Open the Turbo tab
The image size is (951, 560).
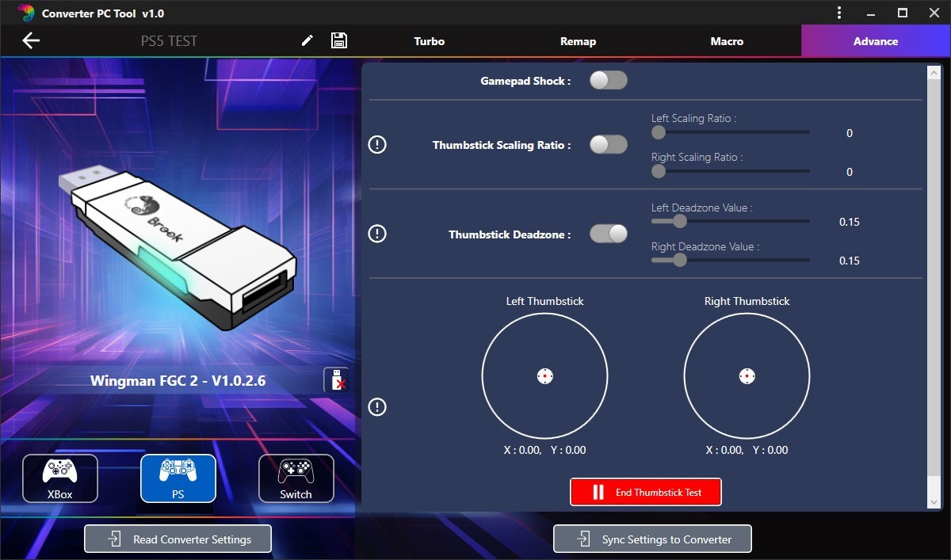click(430, 41)
